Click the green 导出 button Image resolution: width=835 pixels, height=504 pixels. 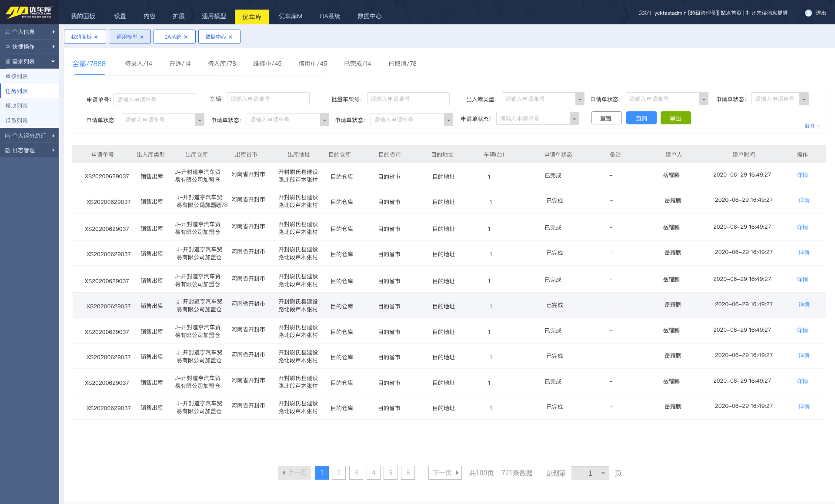(x=675, y=118)
